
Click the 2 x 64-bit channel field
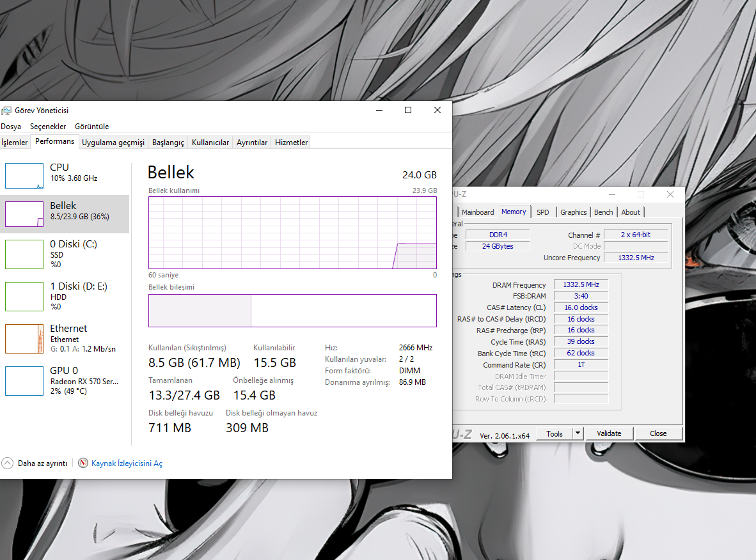click(x=636, y=235)
